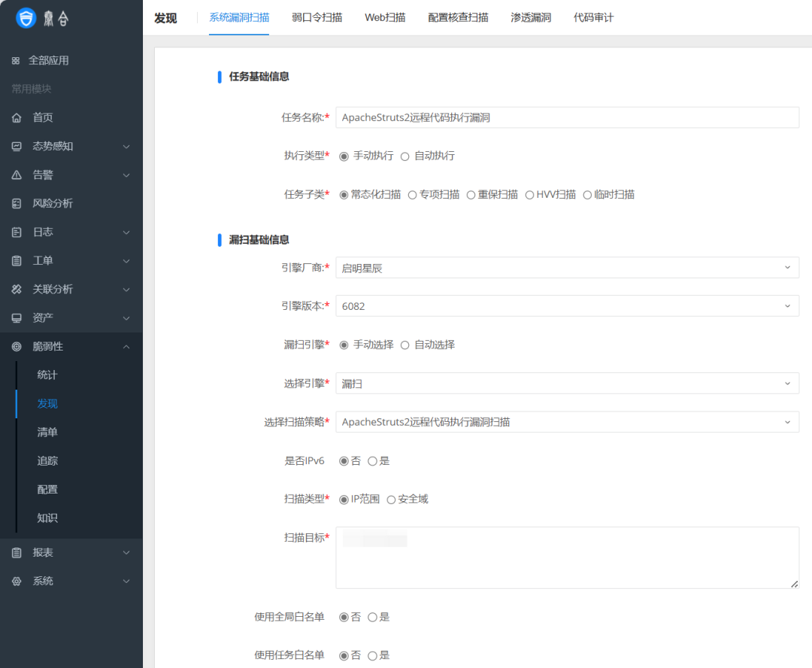Click the 全部应用 grid icon
Screen dimensions: 812x668
click(x=16, y=60)
